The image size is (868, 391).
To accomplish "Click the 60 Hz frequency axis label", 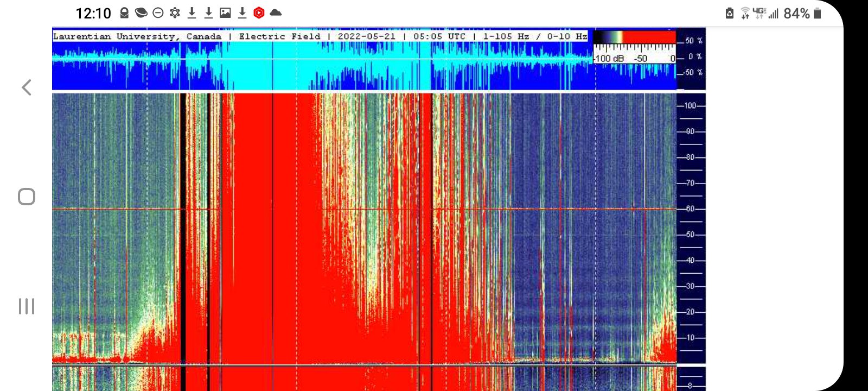I will 690,209.
